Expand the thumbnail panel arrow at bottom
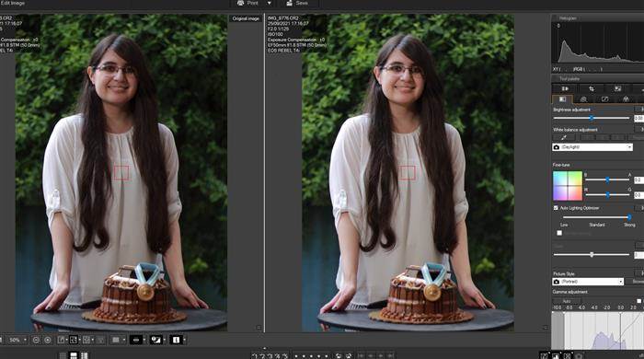The height and width of the screenshot is (359, 644). point(265,349)
